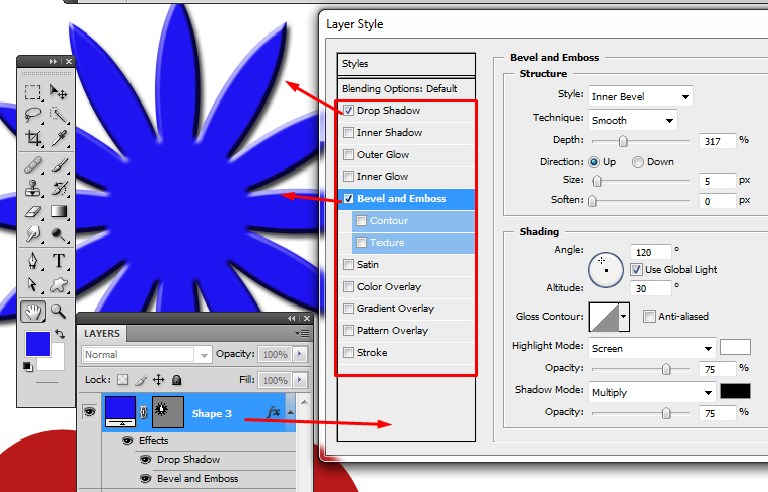
Task: Hide the Shape 3 layer eye
Action: 89,412
